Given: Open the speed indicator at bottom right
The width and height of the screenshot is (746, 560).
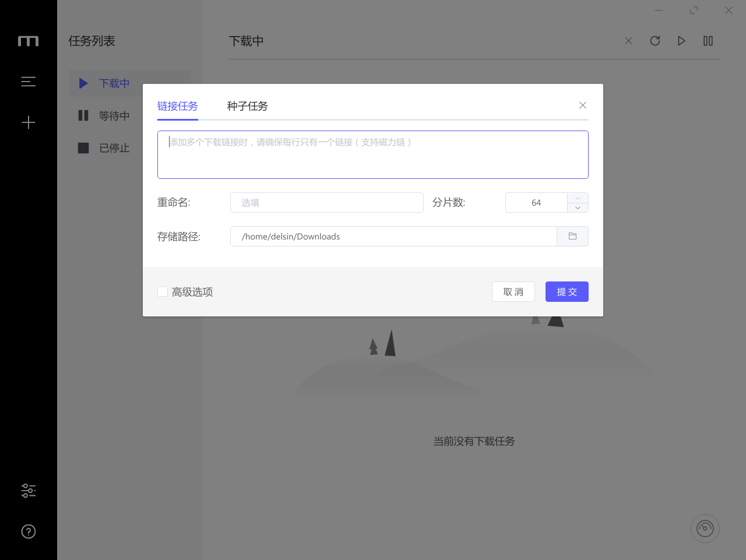Looking at the screenshot, I should pos(705,528).
